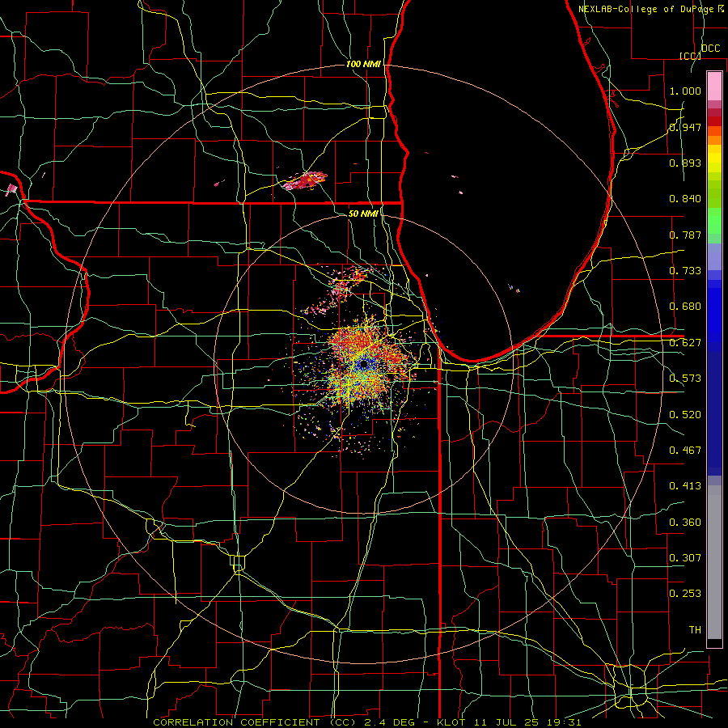
Task: Click the light pink segment at the color bar top
Action: [714, 86]
